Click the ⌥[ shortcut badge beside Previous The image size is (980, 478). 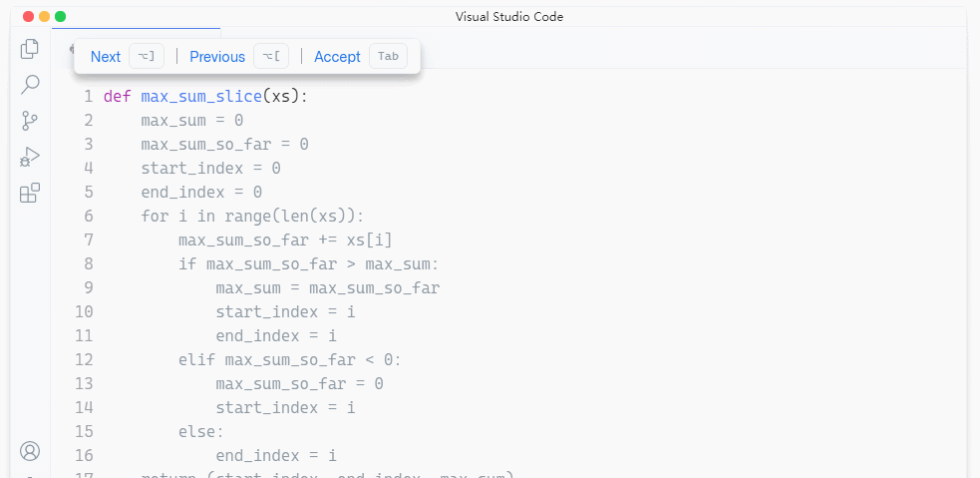(271, 57)
